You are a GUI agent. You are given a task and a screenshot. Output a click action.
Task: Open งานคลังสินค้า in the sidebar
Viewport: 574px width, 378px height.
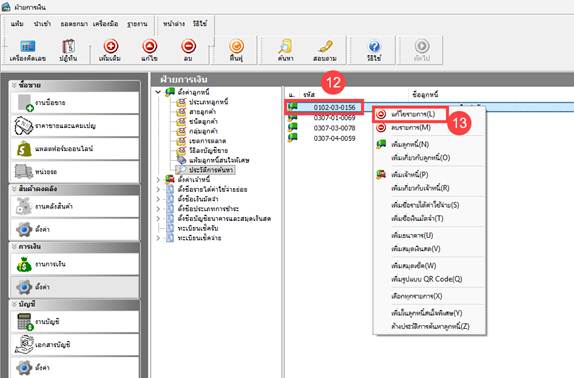coord(75,207)
